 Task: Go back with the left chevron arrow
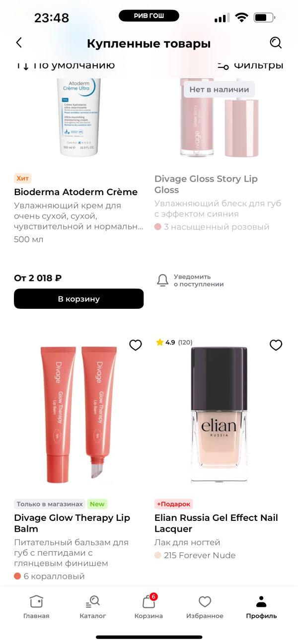(19, 43)
